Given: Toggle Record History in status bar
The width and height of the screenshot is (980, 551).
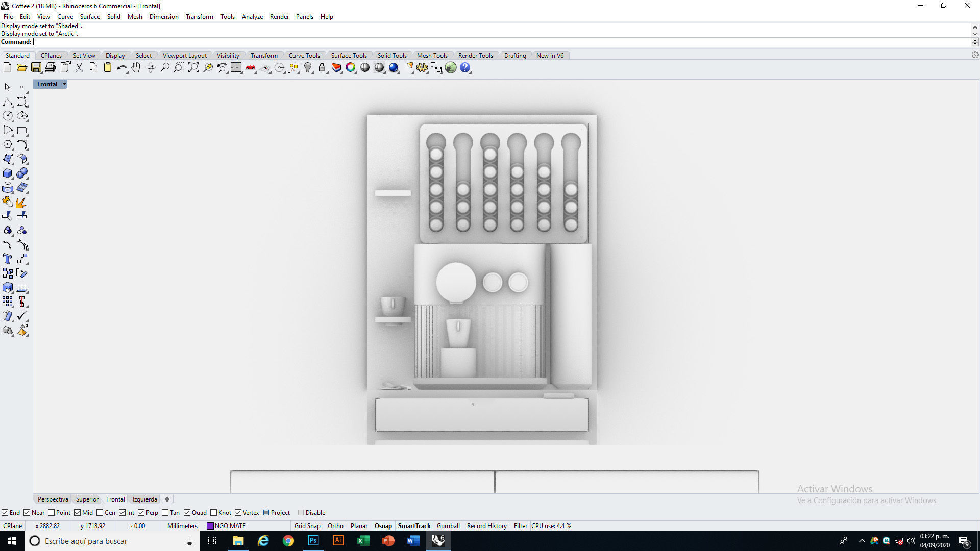Looking at the screenshot, I should pyautogui.click(x=486, y=526).
